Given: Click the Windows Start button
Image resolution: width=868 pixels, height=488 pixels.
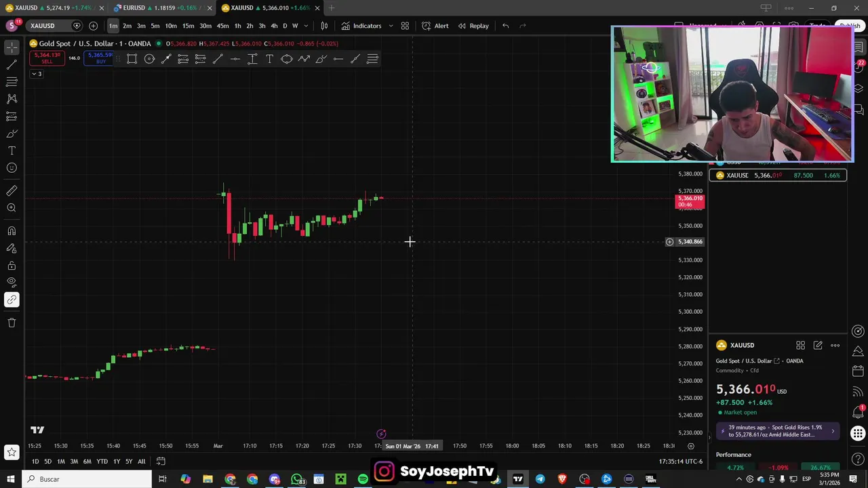Looking at the screenshot, I should pos(11,479).
